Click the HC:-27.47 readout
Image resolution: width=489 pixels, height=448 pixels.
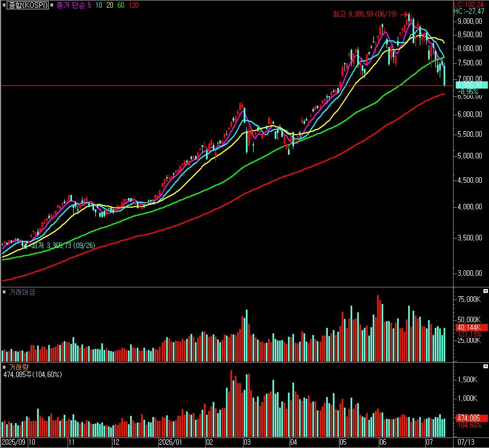(469, 11)
